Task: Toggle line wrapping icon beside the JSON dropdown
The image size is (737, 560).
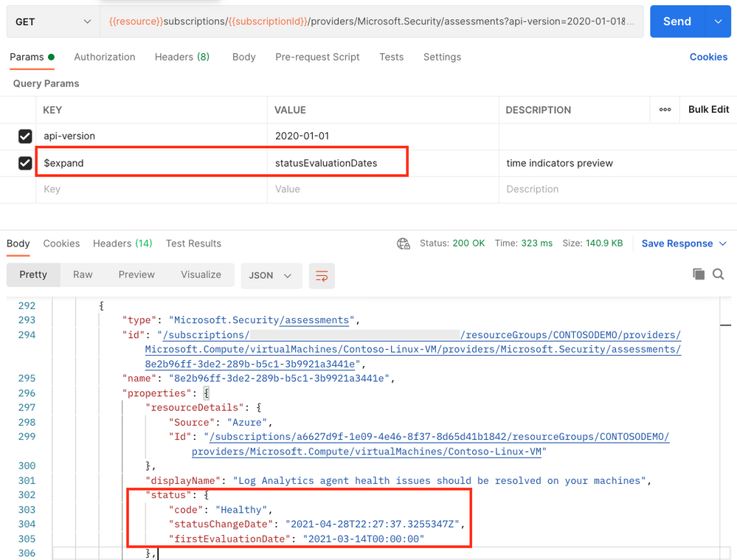Action: click(x=322, y=274)
